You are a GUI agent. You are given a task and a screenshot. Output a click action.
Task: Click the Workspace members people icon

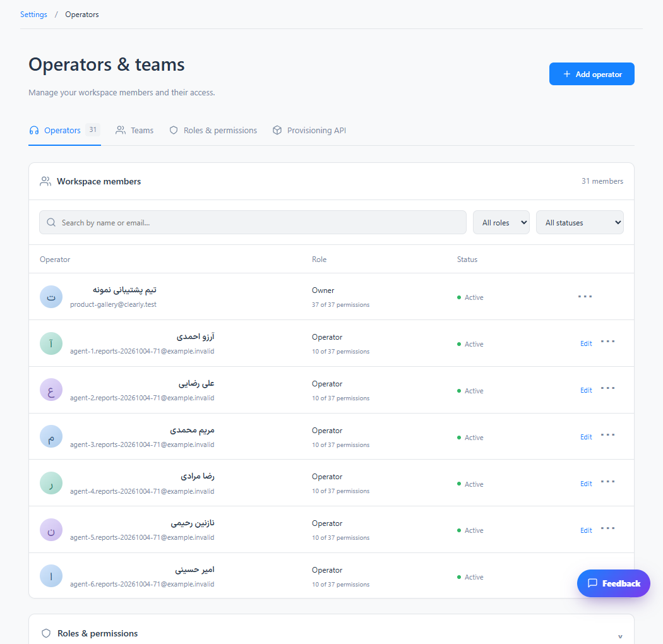(45, 181)
